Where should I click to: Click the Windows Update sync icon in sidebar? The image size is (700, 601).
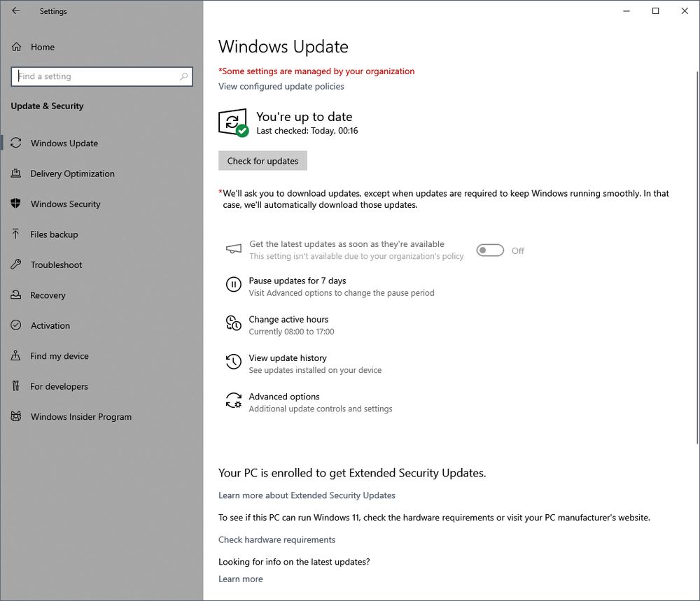point(16,143)
